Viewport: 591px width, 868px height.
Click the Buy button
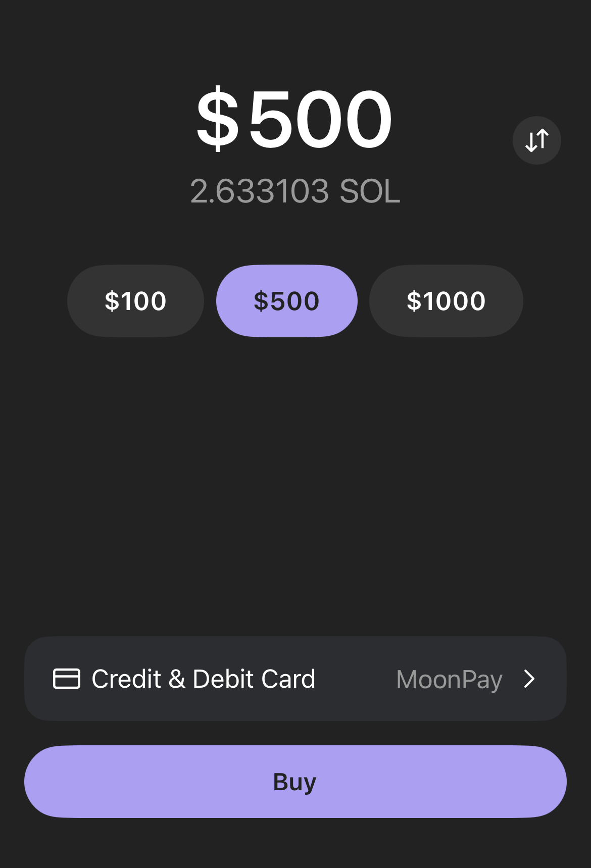[x=295, y=782]
